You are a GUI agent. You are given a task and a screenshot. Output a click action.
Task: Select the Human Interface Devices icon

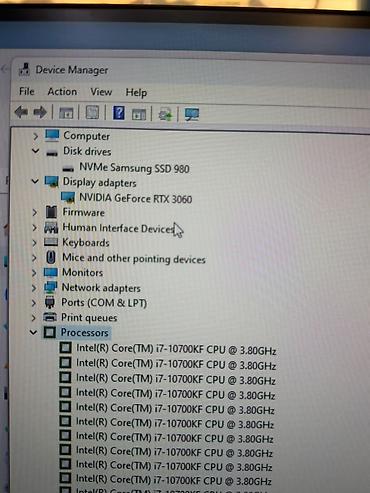click(51, 227)
